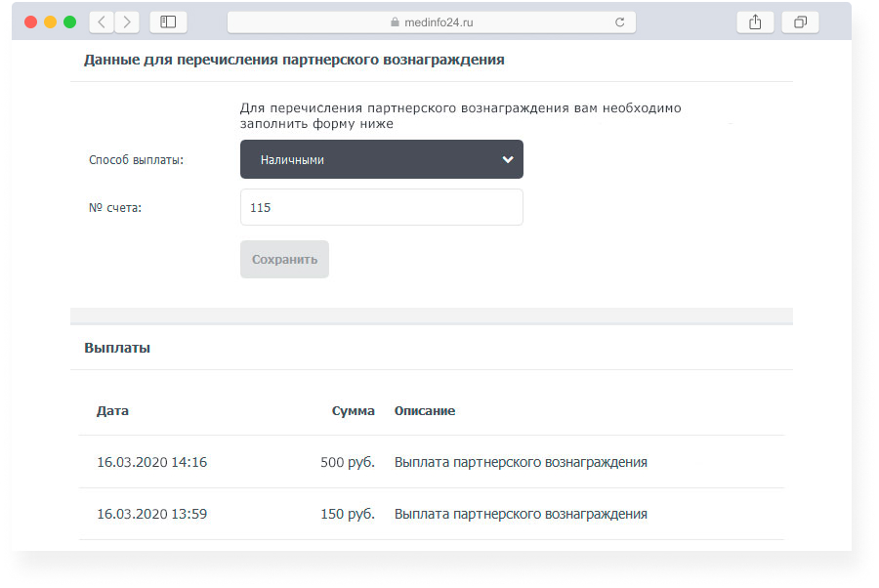
Task: Click the Описание column header
Action: [x=425, y=411]
